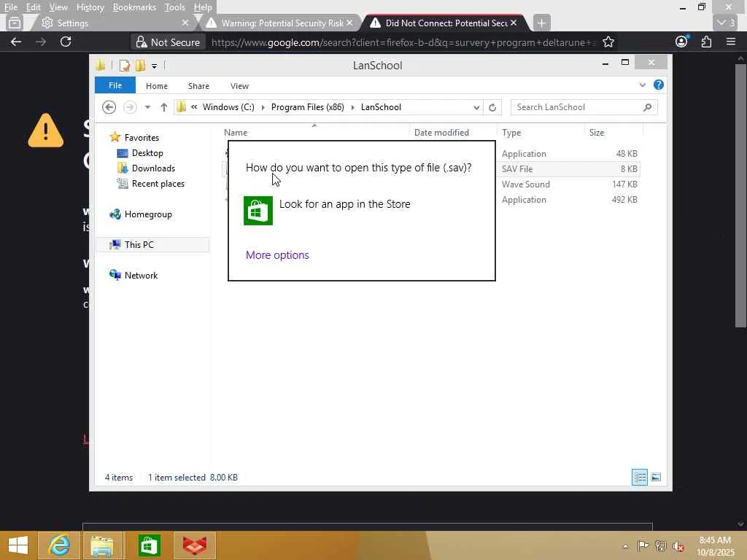Open Firefox extensions puzzle icon
Viewport: 747px width, 560px height.
click(x=706, y=42)
